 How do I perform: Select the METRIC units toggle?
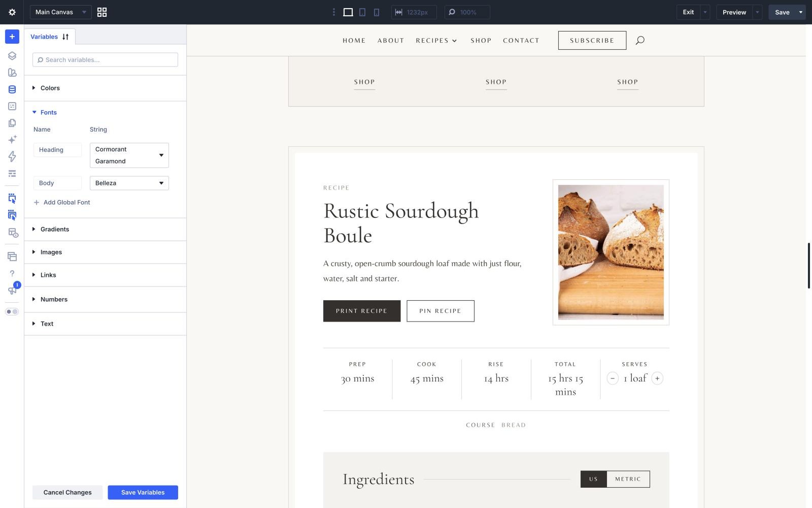[x=628, y=479]
